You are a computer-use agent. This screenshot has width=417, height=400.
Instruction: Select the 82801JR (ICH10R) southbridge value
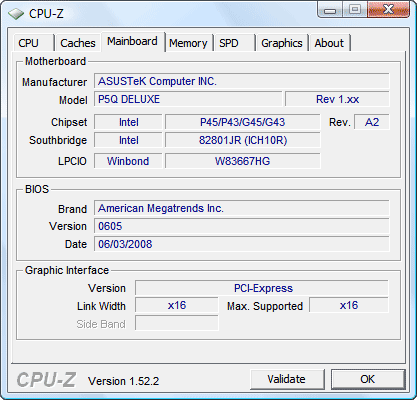(x=243, y=140)
